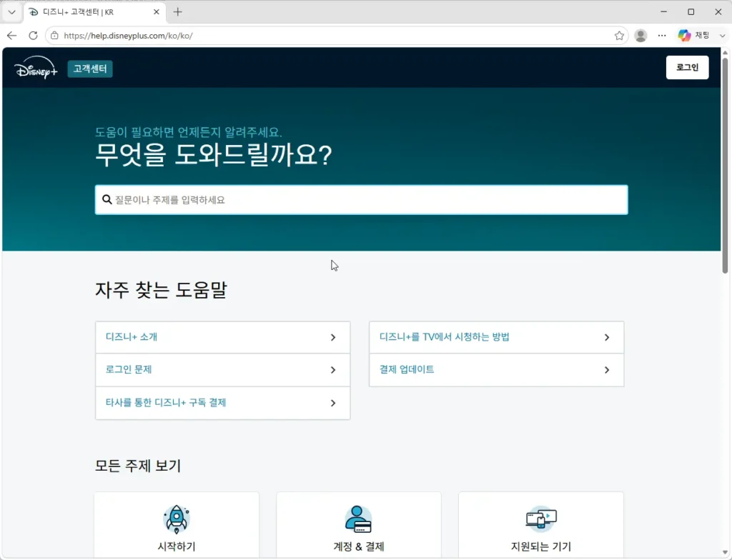Click chevron on 디즈니+를 TV에서 시청하는 방법 row

(x=607, y=337)
